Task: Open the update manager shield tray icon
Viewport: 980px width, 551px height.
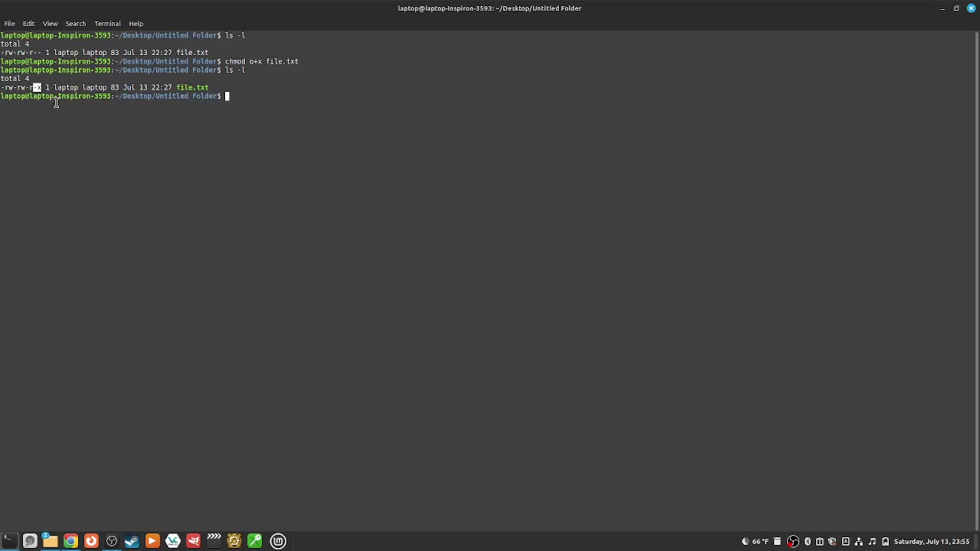Action: (x=832, y=542)
